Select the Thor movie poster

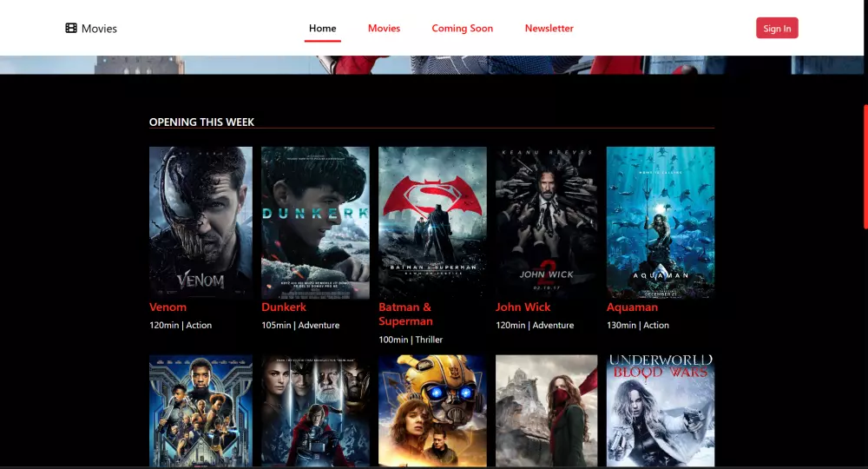(x=316, y=411)
